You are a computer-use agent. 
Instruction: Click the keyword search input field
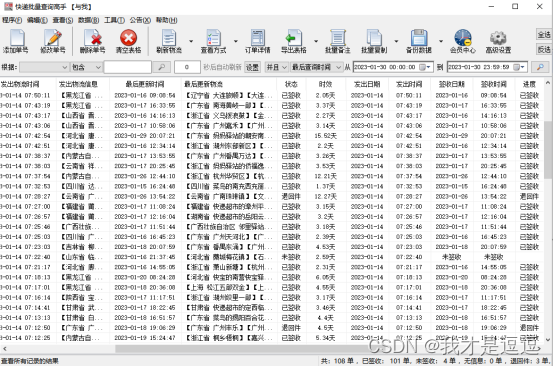pyautogui.click(x=128, y=67)
